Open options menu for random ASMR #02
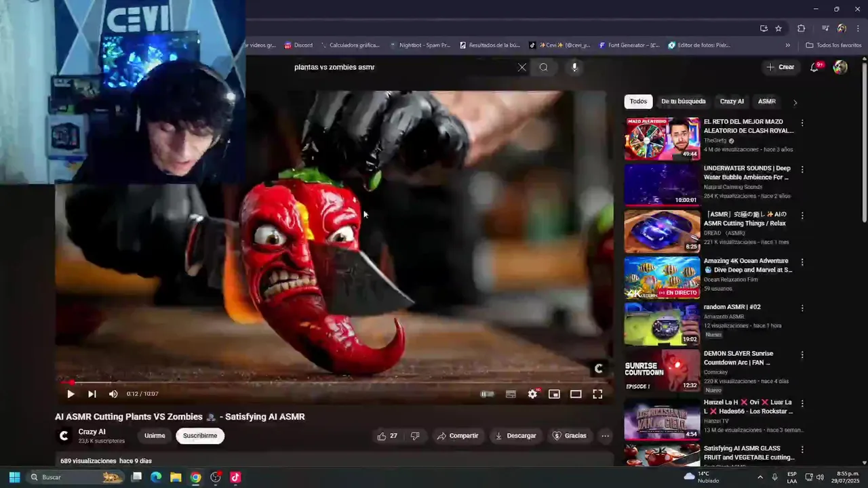Viewport: 868px width, 488px height. click(x=802, y=308)
